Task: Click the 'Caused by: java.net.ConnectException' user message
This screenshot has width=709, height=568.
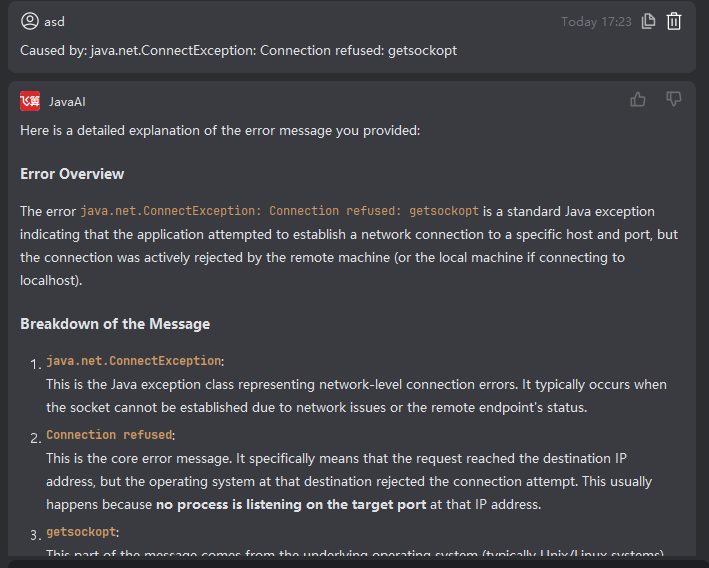Action: click(238, 50)
